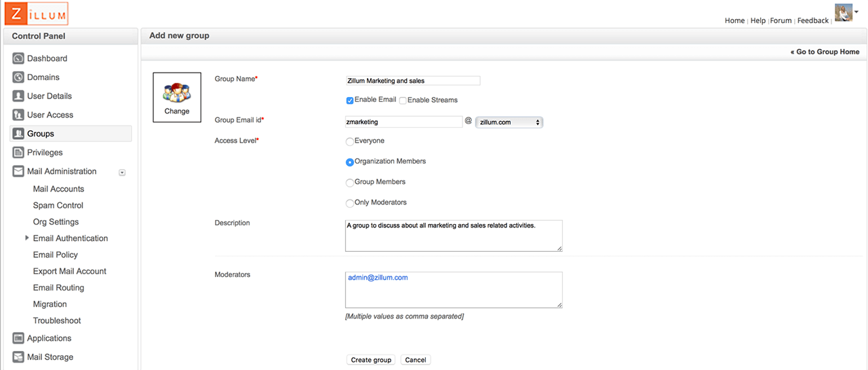Click into the Description text area
Image resolution: width=868 pixels, height=370 pixels.
(454, 236)
